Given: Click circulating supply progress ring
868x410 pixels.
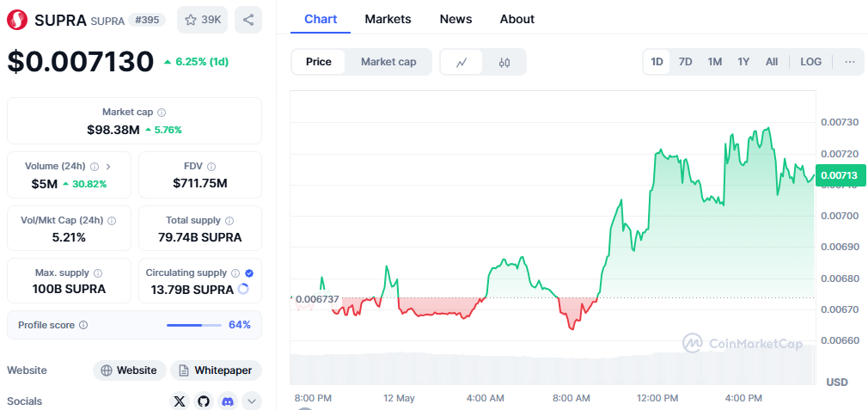Looking at the screenshot, I should pyautogui.click(x=242, y=289).
